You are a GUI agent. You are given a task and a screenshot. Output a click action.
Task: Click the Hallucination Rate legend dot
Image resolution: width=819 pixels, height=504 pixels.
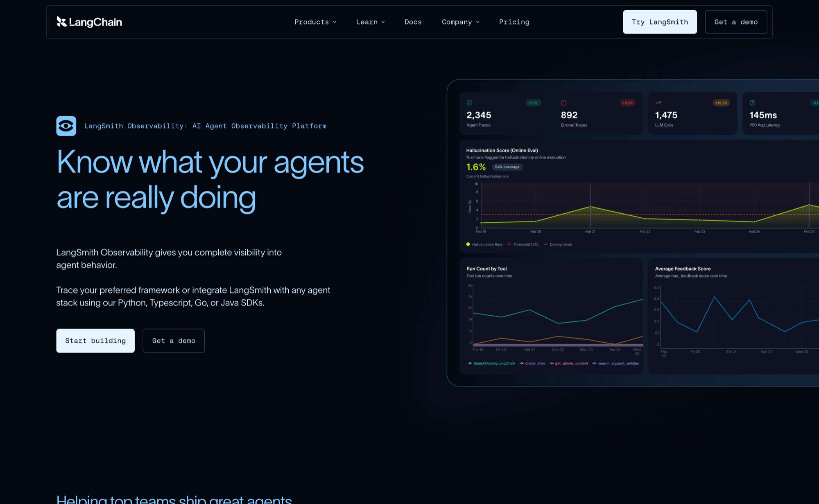(x=468, y=244)
